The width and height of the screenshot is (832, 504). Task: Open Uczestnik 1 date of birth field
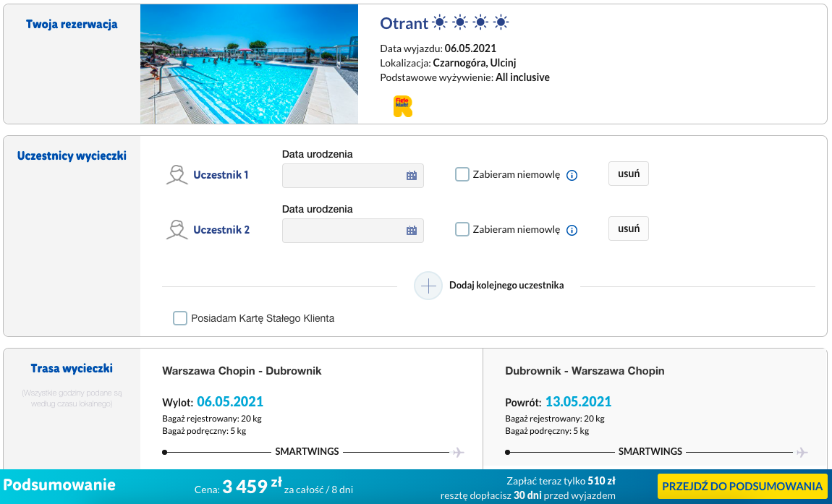344,176
